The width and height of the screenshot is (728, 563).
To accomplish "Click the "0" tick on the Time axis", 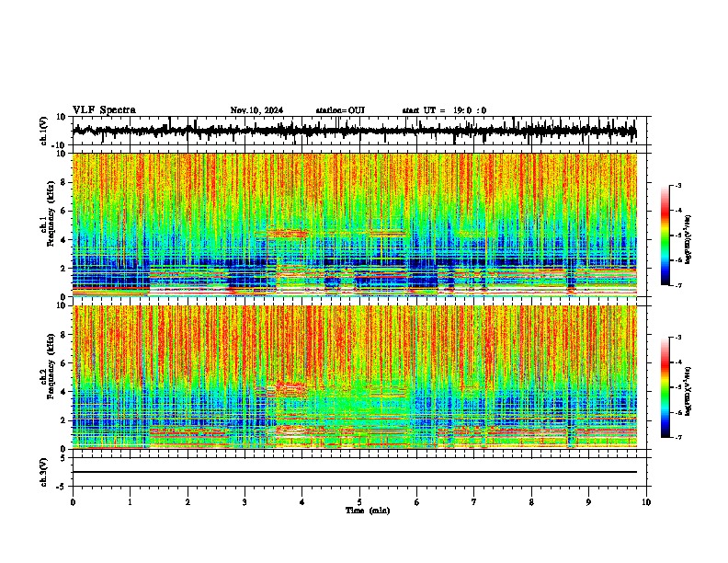I will 73,502.
